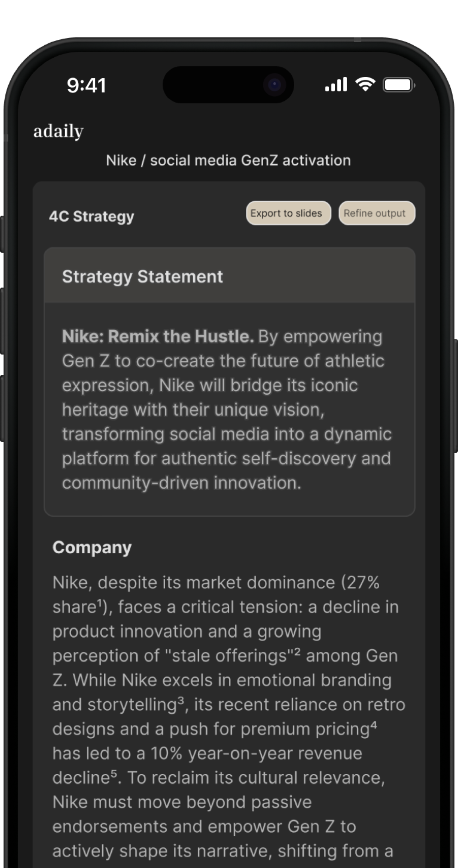Tap the adaily logo
458x868 pixels.
(58, 131)
